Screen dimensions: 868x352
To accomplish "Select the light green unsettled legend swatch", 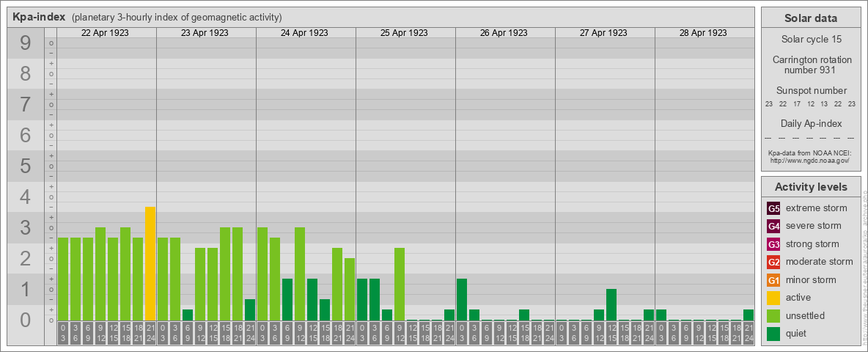I will point(773,315).
